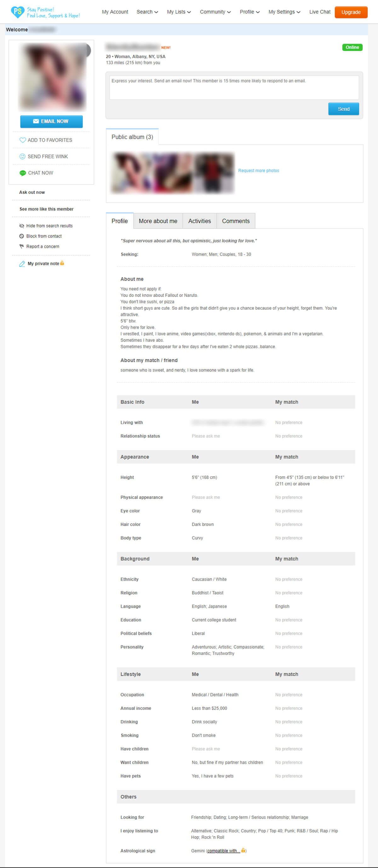Open the My Settings dropdown
Image resolution: width=378 pixels, height=868 pixels.
pos(284,12)
